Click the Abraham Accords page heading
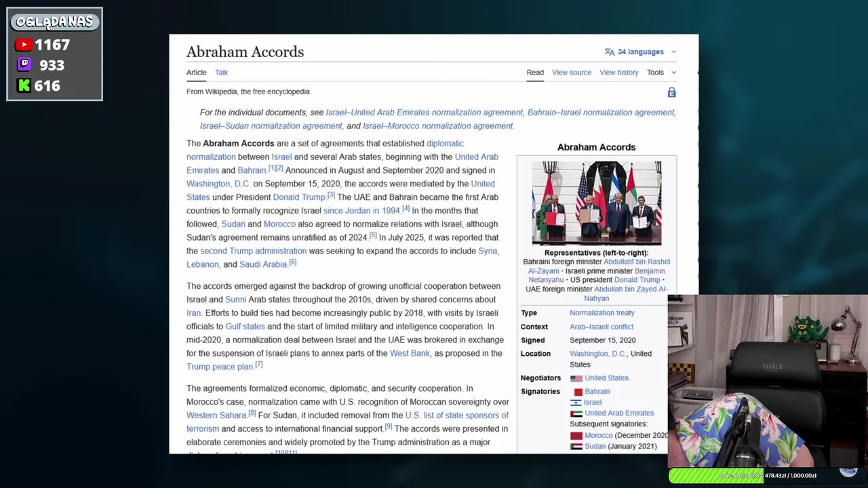The height and width of the screenshot is (488, 868). 245,52
